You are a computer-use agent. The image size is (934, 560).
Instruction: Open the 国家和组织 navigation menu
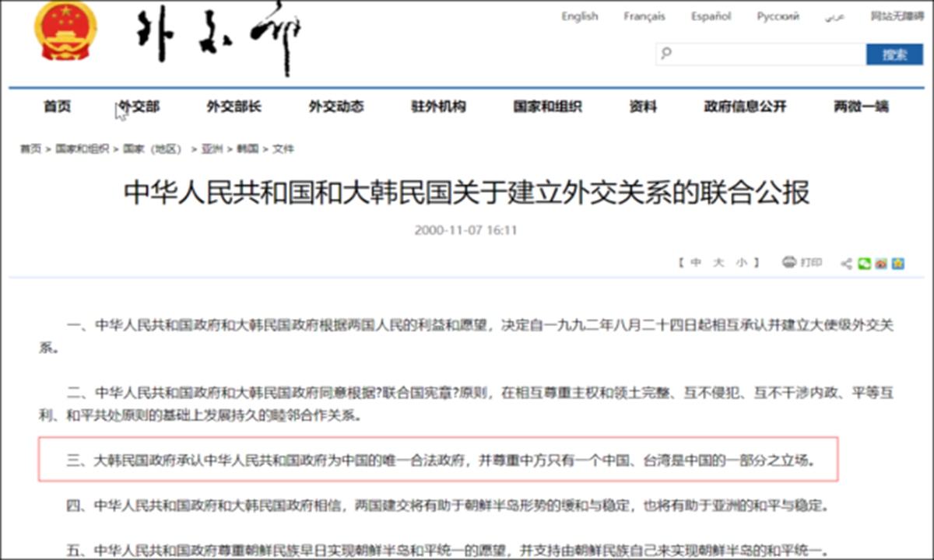tap(547, 107)
